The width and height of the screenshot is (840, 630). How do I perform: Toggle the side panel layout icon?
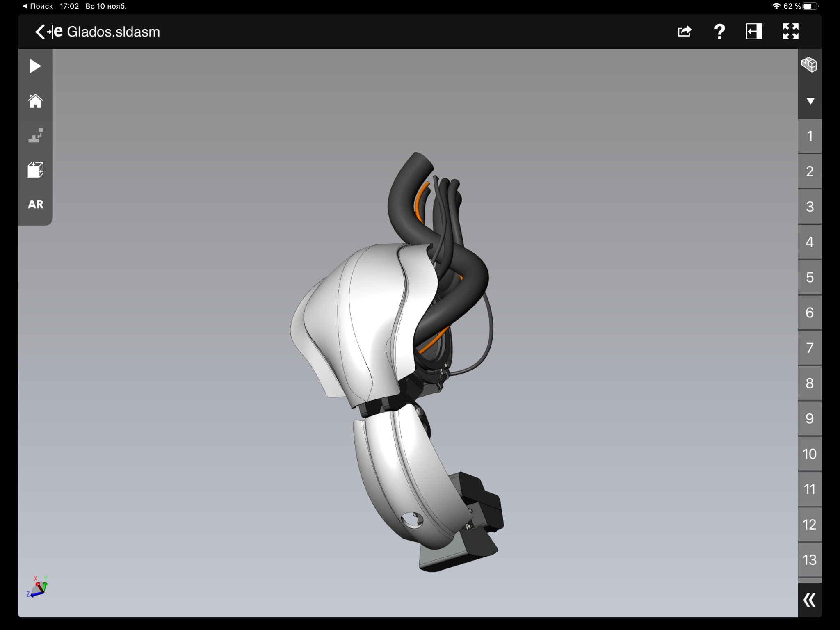click(754, 32)
